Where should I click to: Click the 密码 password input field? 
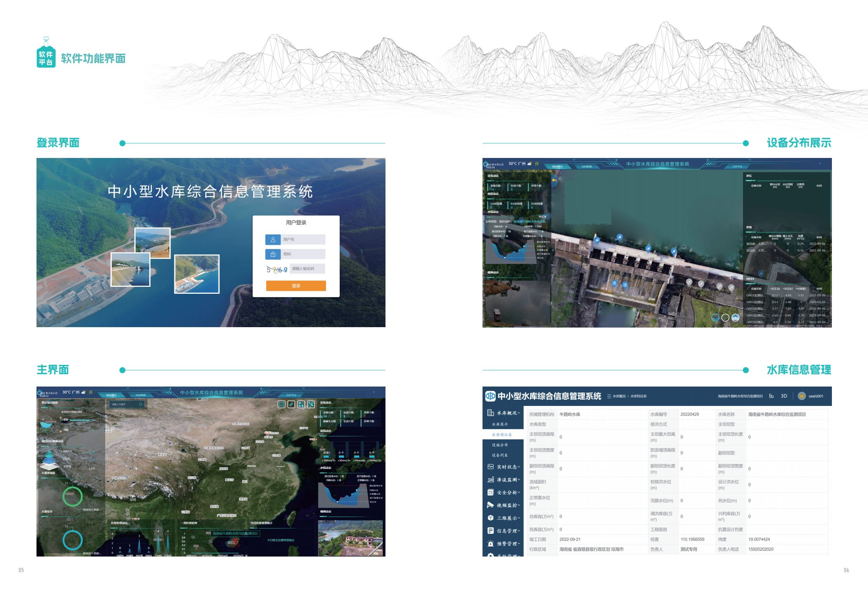click(x=303, y=254)
